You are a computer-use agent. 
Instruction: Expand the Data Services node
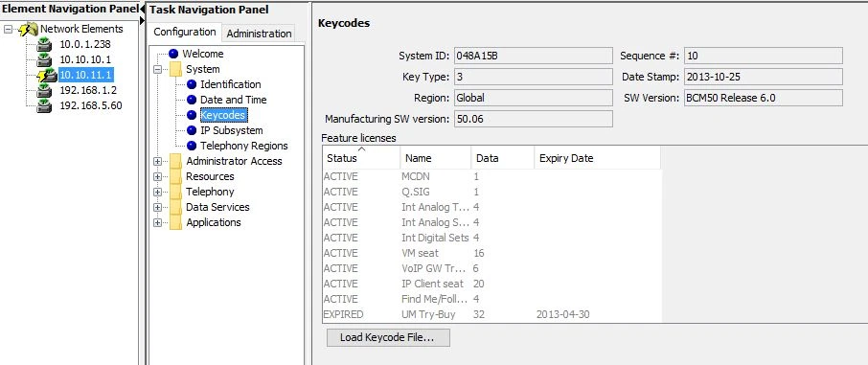pyautogui.click(x=158, y=207)
